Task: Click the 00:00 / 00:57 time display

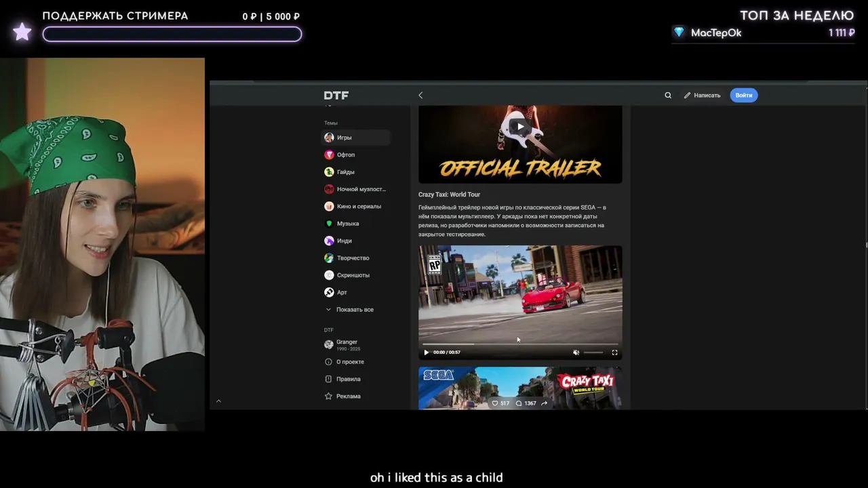Action: [x=447, y=352]
